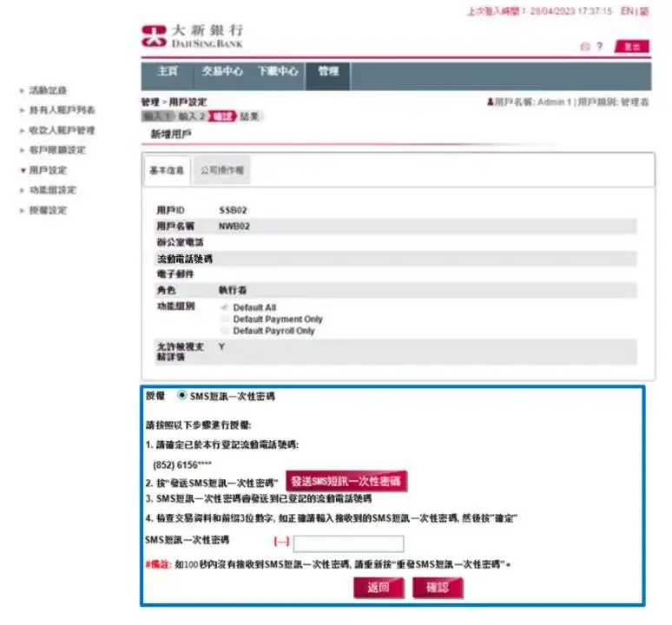This screenshot has width=672, height=625.
Task: Select the SMS短訊一次性密碼 radio button
Action: [x=181, y=395]
